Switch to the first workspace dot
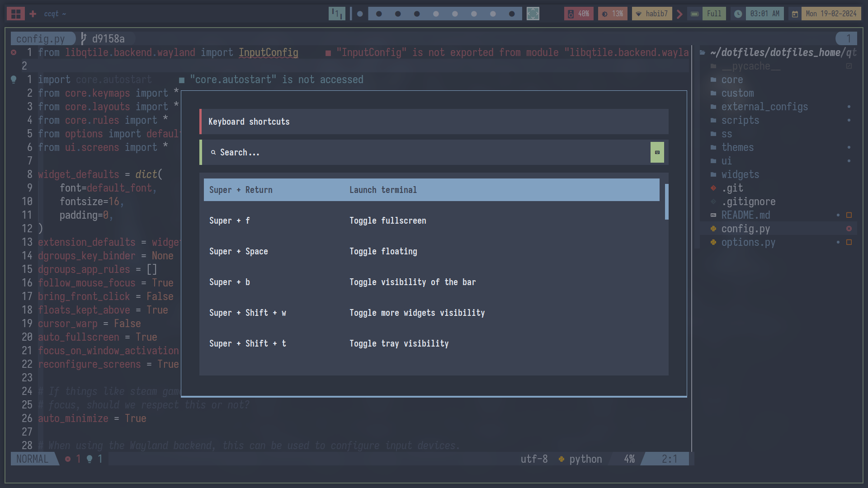 360,14
